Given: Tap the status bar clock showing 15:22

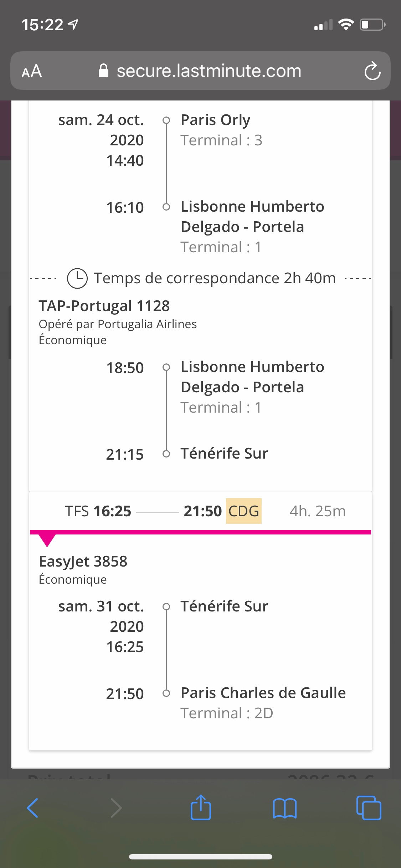Looking at the screenshot, I should point(42,25).
